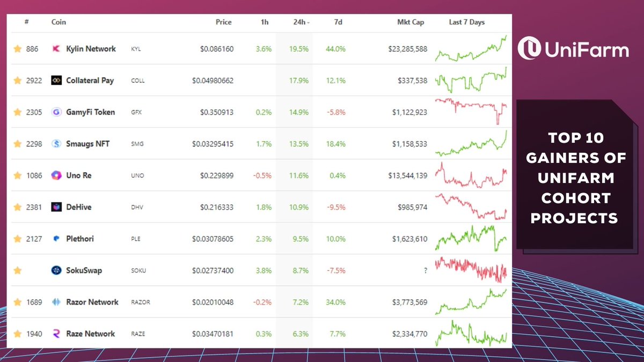Click Uno Re 7-day sparkline chart
This screenshot has width=644, height=362.
[x=471, y=175]
